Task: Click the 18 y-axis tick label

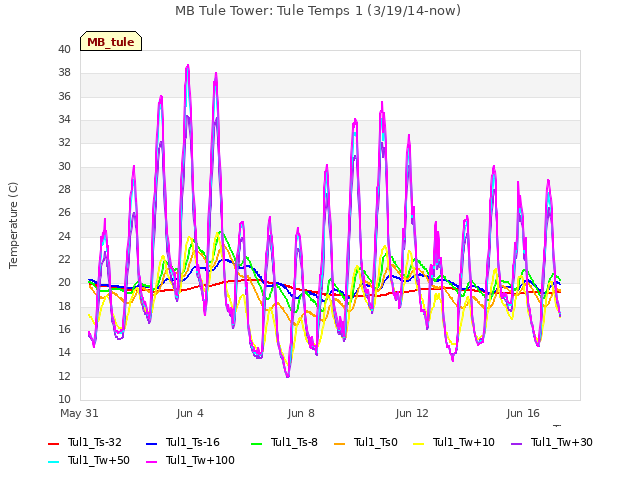Action: (x=64, y=307)
